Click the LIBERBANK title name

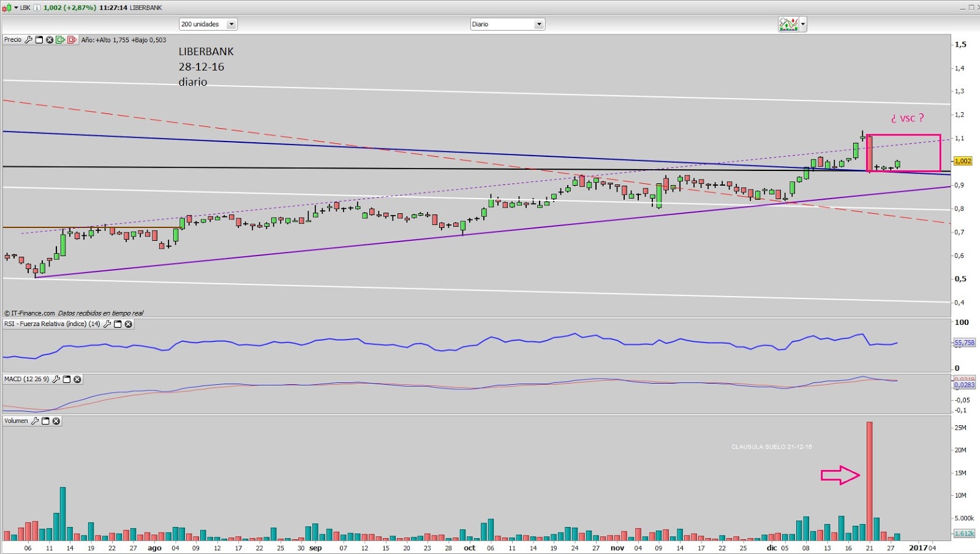tap(146, 8)
